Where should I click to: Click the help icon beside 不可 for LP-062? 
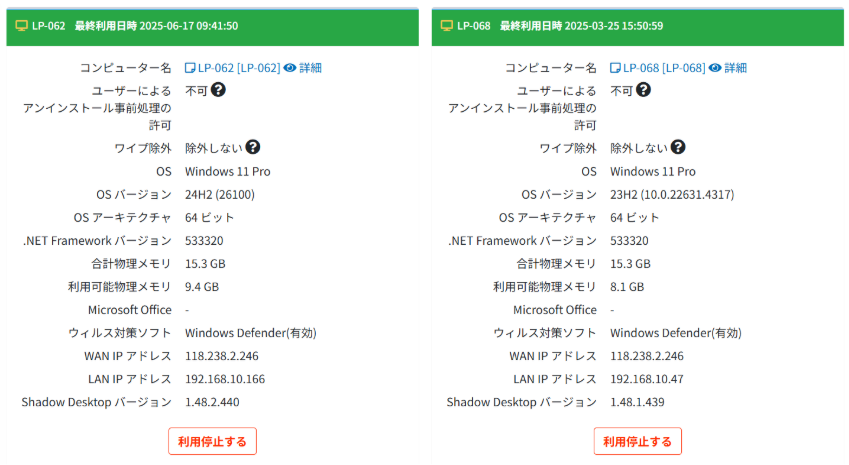[x=218, y=90]
